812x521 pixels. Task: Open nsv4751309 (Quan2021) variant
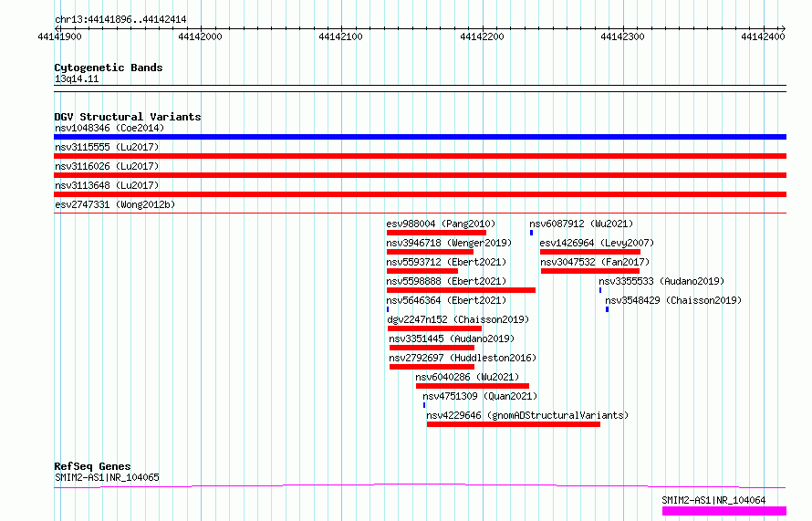point(480,396)
